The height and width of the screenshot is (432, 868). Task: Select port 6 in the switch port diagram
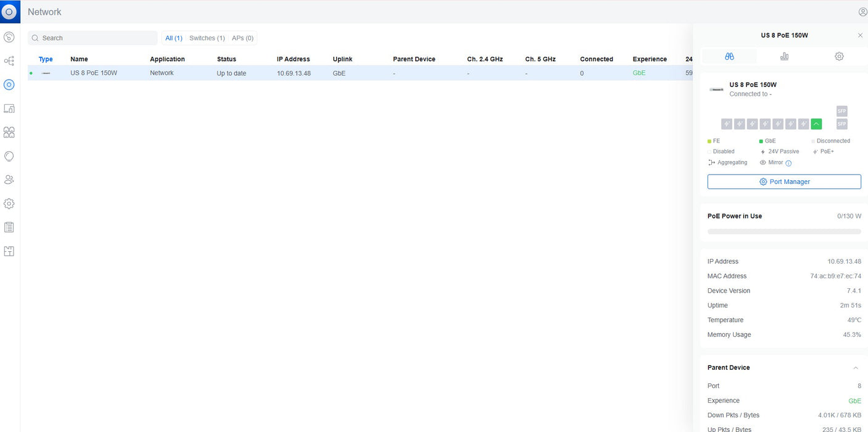pyautogui.click(x=791, y=124)
